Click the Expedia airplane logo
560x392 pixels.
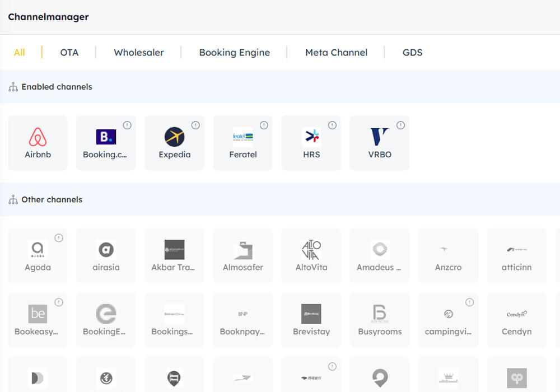pos(174,137)
